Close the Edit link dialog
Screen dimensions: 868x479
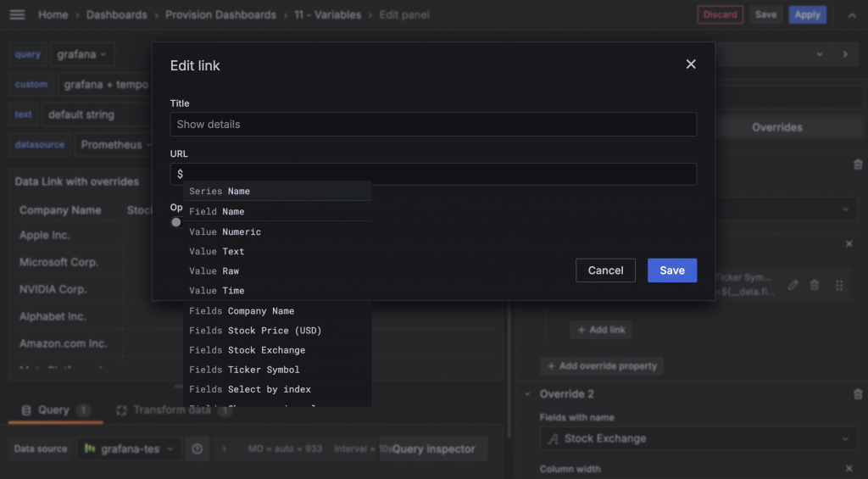(x=691, y=64)
